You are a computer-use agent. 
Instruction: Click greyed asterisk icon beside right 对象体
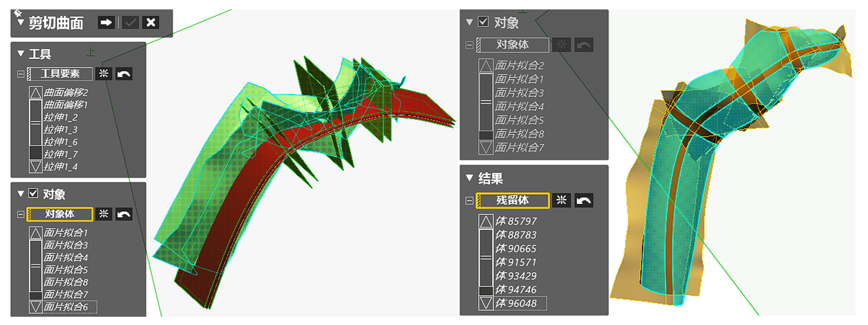click(x=561, y=45)
